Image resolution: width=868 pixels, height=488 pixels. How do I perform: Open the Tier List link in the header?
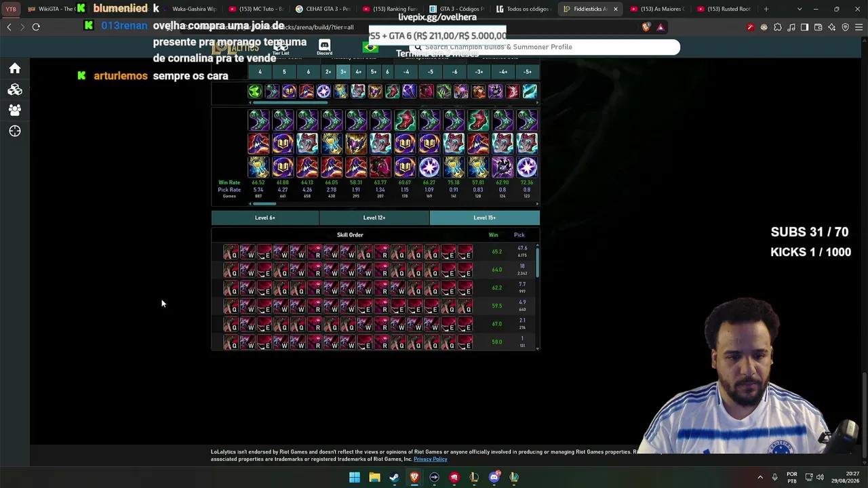click(281, 47)
